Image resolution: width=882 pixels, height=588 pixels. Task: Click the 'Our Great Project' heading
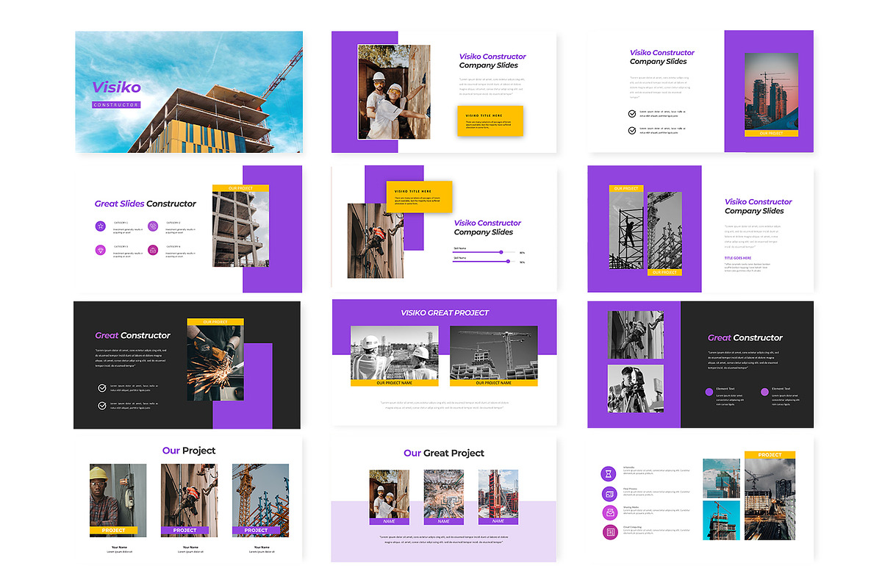444,453
